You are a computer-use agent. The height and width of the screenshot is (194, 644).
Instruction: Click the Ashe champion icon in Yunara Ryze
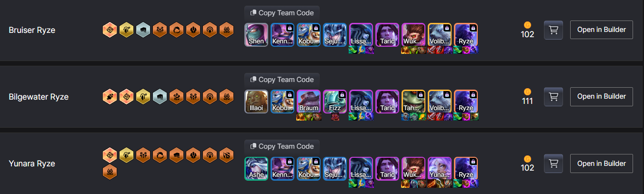256,168
